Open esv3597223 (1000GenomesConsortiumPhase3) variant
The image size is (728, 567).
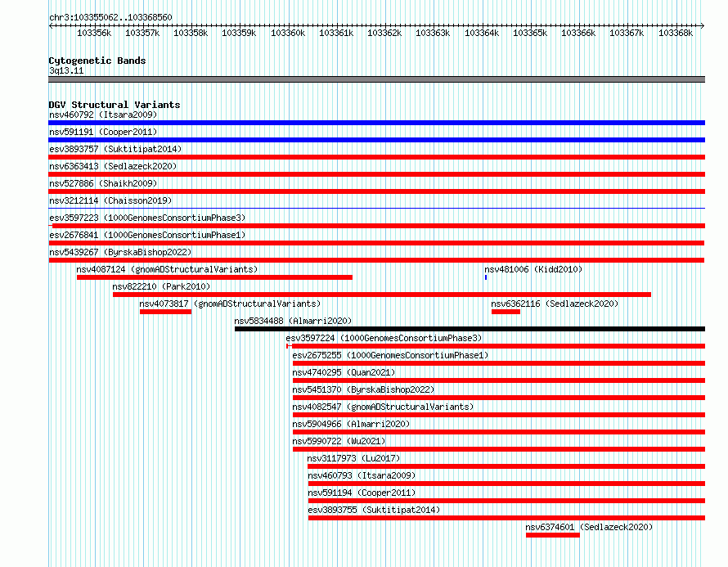pos(147,218)
